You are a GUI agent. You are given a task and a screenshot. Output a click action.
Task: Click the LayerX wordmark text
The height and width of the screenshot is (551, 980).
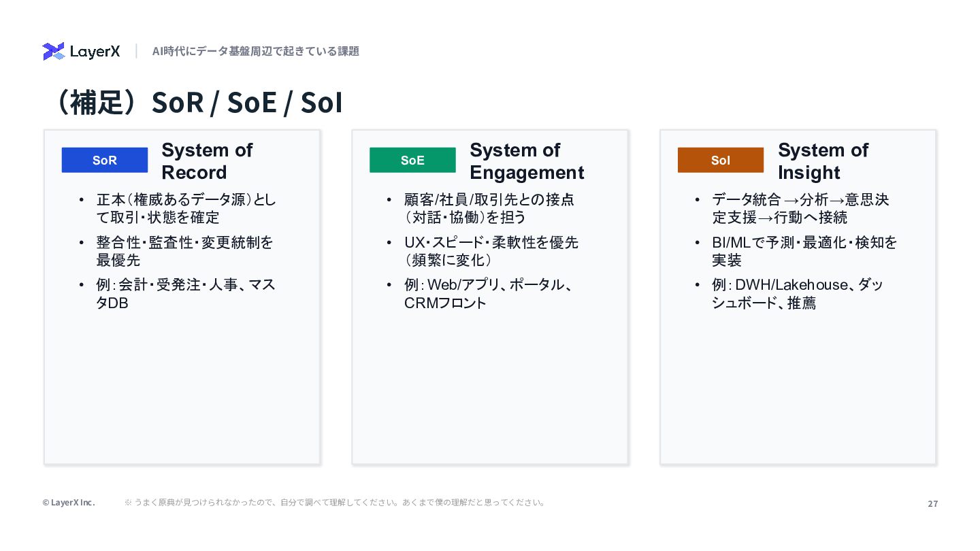pos(95,52)
